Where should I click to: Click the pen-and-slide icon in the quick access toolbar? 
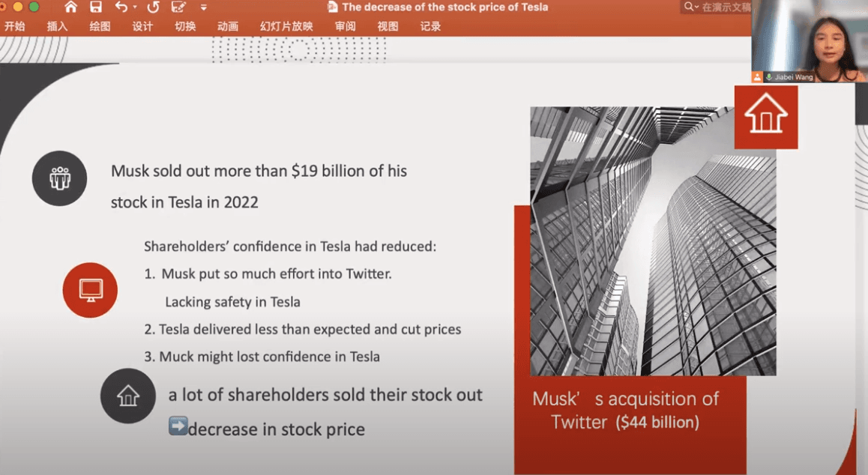178,7
